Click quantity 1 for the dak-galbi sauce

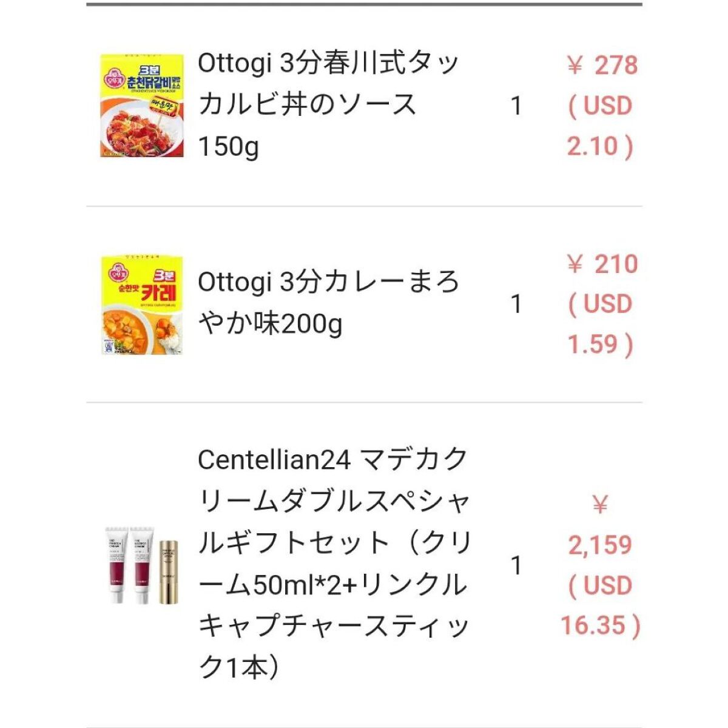coord(516,106)
